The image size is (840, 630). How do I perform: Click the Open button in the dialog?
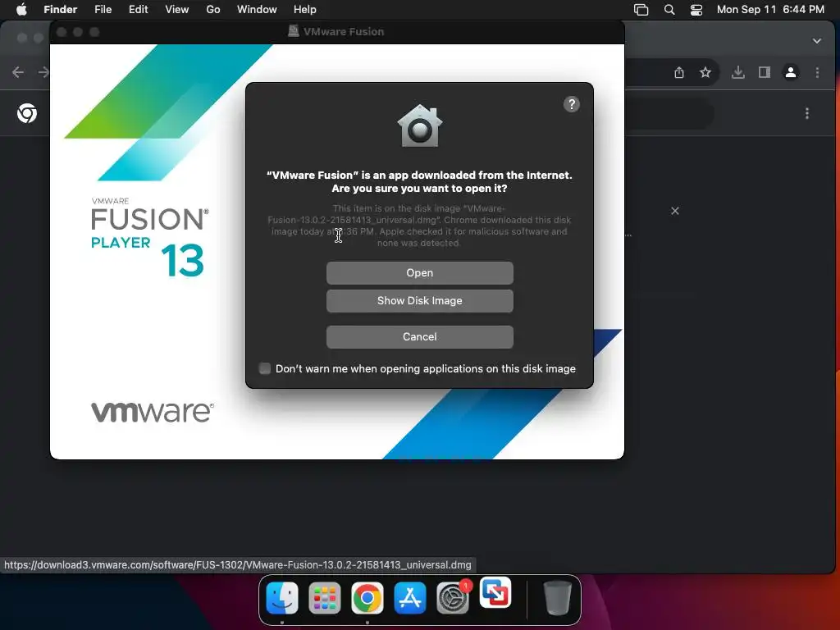click(x=419, y=272)
